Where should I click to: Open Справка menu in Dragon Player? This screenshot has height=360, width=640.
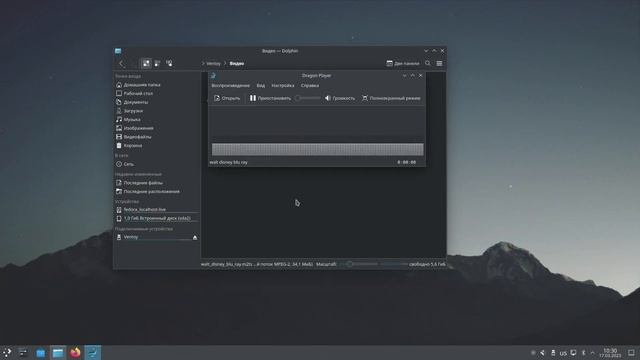(310, 86)
